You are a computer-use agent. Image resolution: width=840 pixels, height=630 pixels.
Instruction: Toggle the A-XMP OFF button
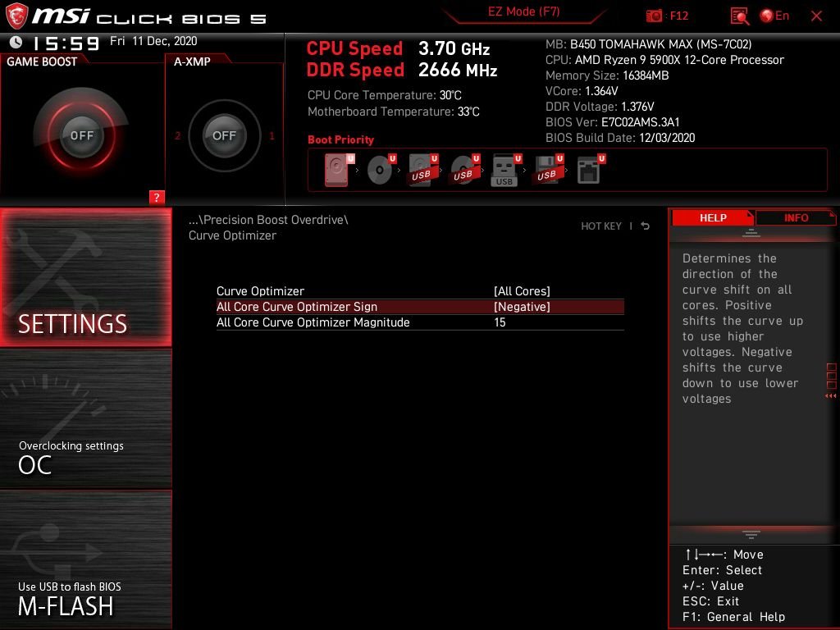point(224,135)
